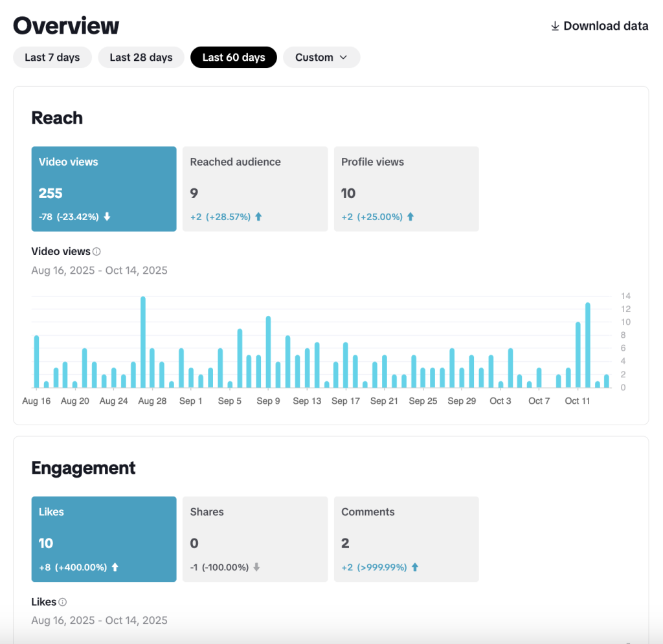Select the Last 60 days filter
663x644 pixels.
tap(234, 58)
